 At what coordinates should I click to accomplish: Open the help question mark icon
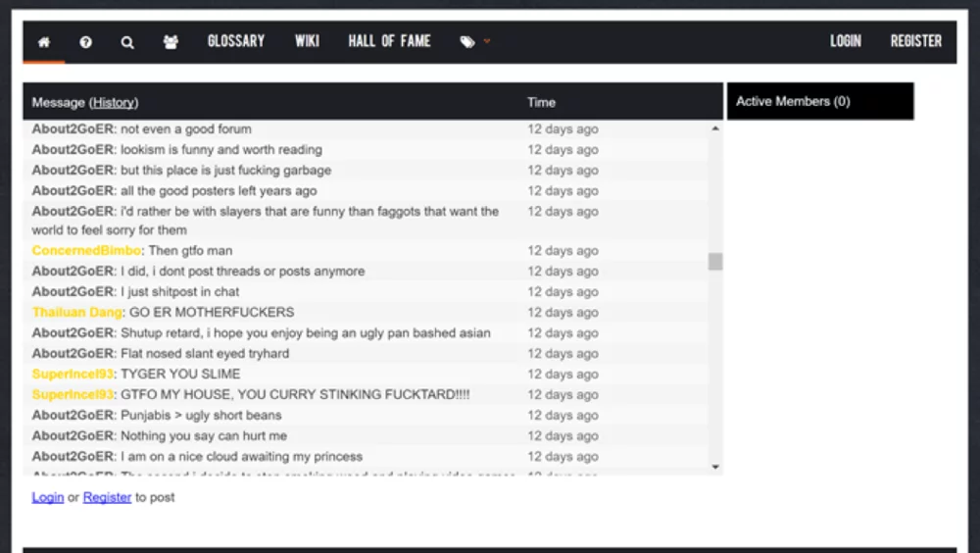click(x=86, y=42)
